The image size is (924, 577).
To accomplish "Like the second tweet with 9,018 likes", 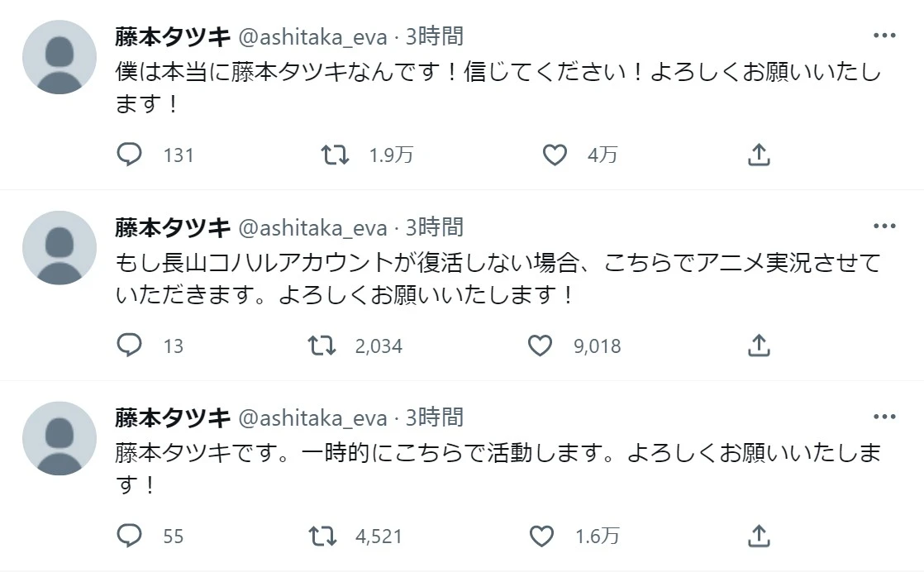I will [x=541, y=346].
